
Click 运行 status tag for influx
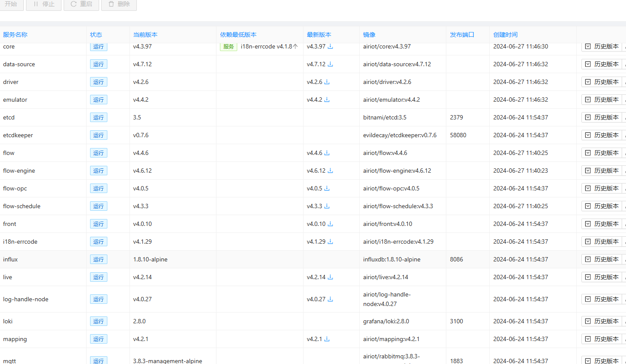[99, 259]
